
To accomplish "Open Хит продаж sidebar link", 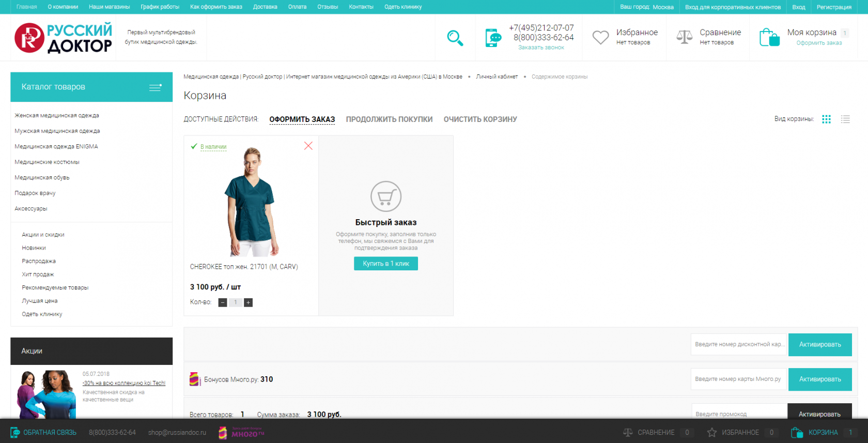I will (38, 274).
